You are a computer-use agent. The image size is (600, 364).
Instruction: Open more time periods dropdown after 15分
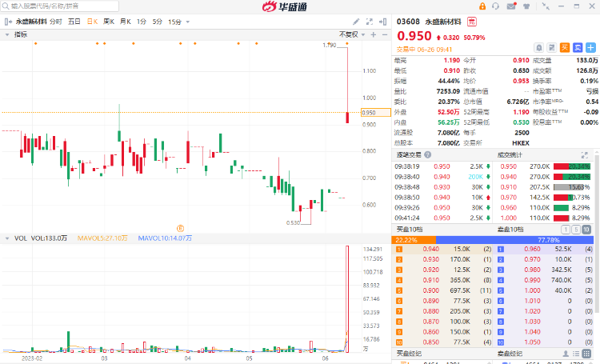tap(188, 22)
